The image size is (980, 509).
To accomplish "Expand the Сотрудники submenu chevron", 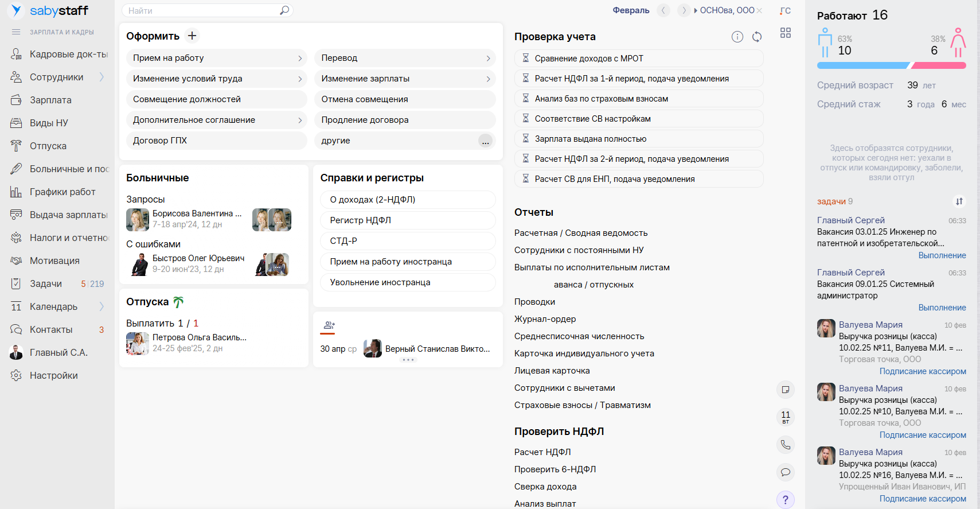I will click(101, 77).
